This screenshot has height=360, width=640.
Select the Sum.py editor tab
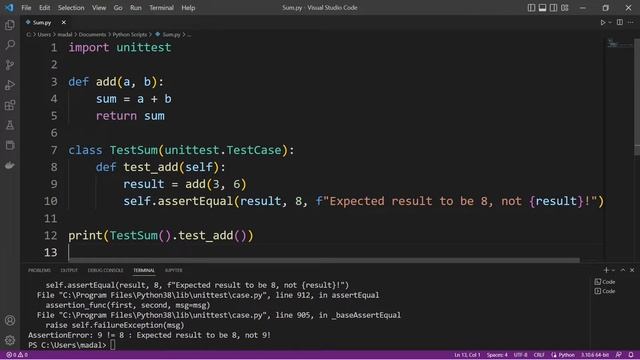tap(42, 22)
